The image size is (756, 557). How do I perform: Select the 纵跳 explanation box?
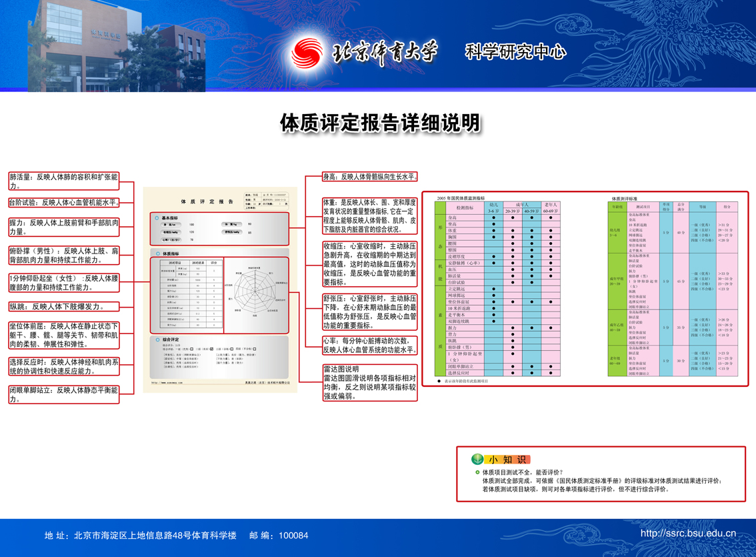63,307
